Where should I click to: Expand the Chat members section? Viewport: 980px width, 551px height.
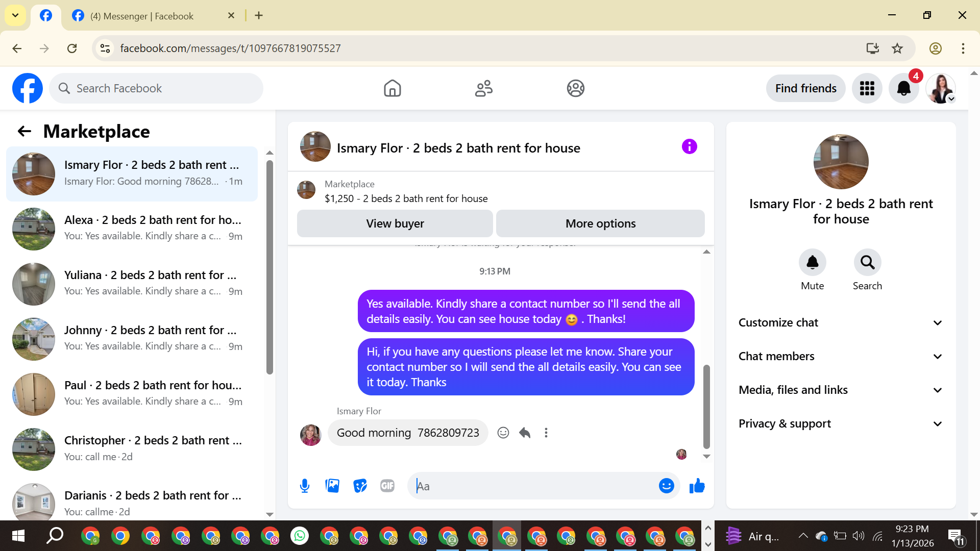click(x=841, y=356)
